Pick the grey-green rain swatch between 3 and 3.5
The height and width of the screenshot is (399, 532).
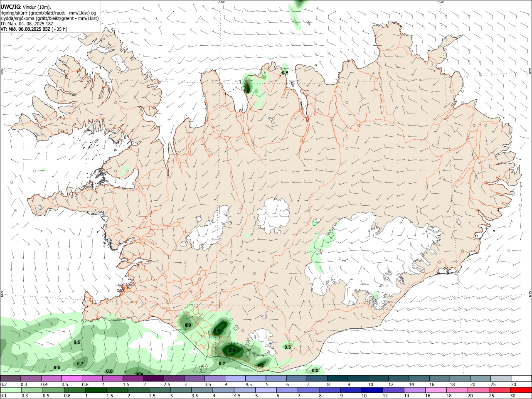pyautogui.click(x=181, y=390)
